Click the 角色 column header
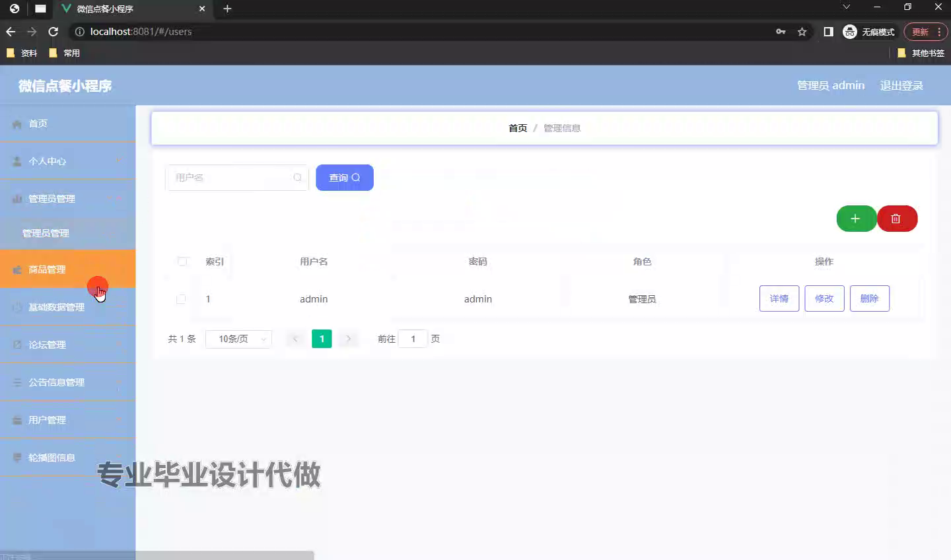This screenshot has height=560, width=951. click(x=642, y=262)
